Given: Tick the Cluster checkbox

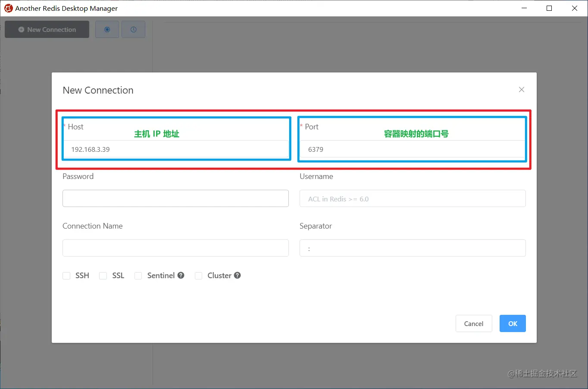Looking at the screenshot, I should tap(199, 276).
